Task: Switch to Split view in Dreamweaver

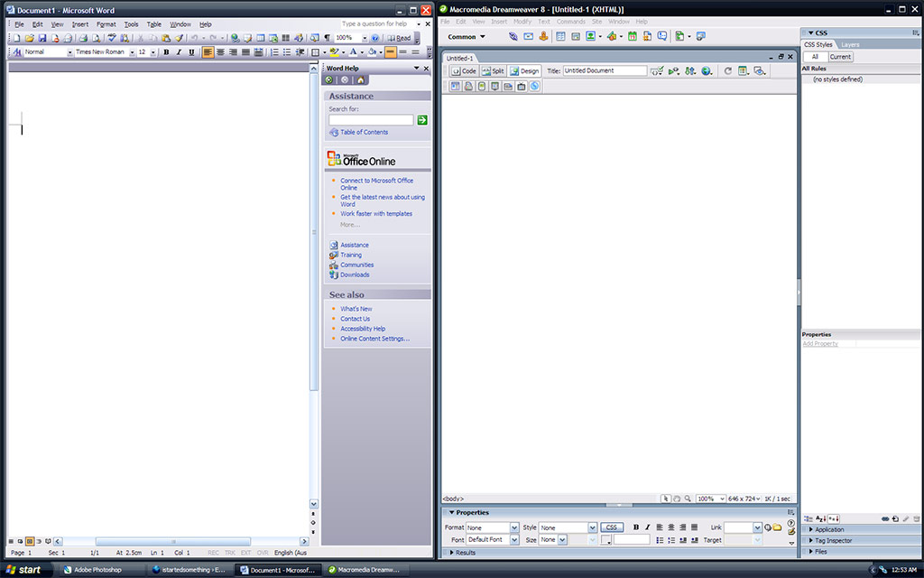Action: click(x=493, y=70)
